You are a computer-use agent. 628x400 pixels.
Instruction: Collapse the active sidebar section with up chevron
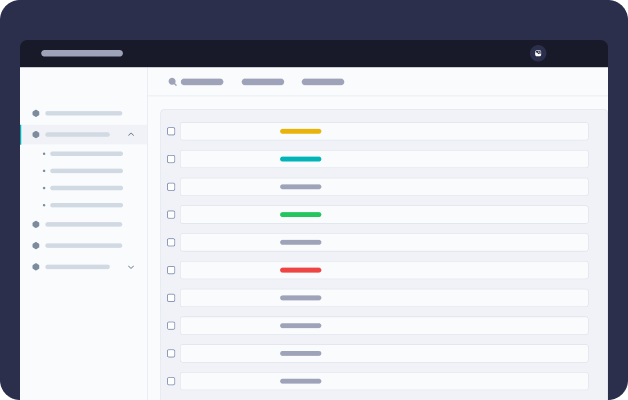[131, 135]
